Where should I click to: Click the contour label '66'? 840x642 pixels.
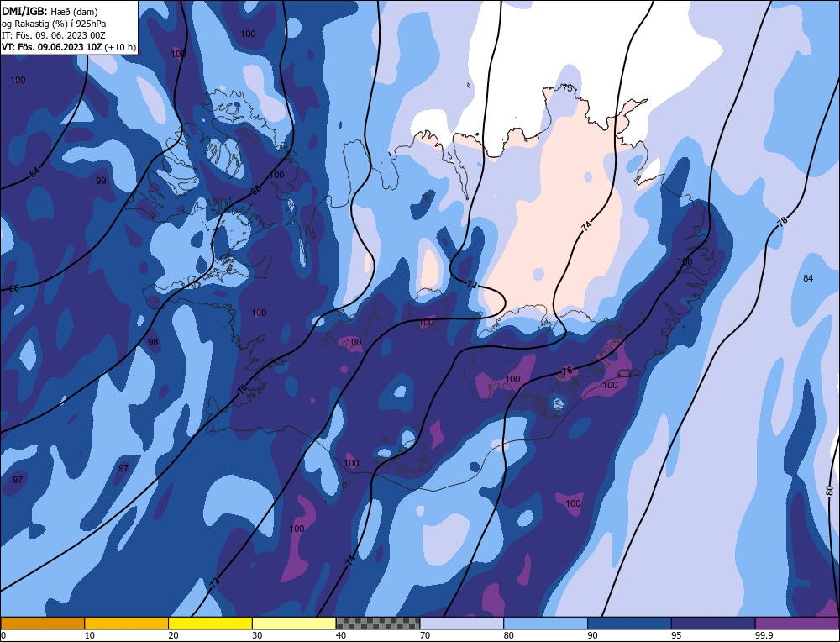coord(14,288)
